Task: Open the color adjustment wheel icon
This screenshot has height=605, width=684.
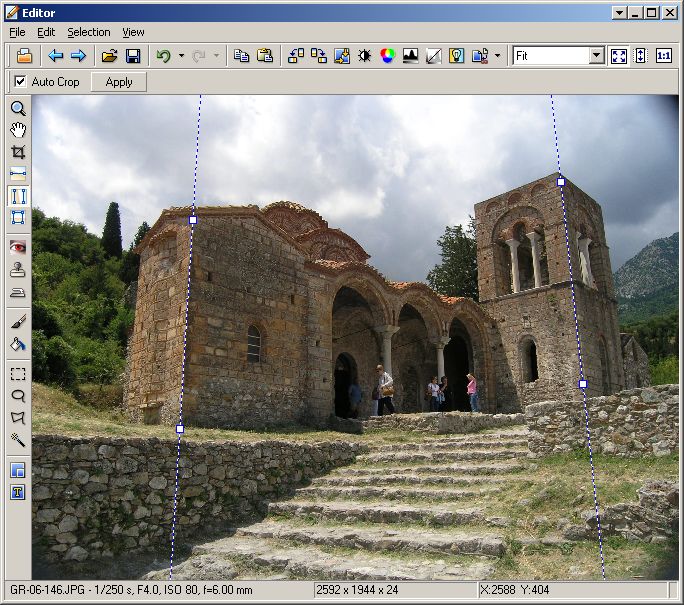Action: tap(387, 56)
